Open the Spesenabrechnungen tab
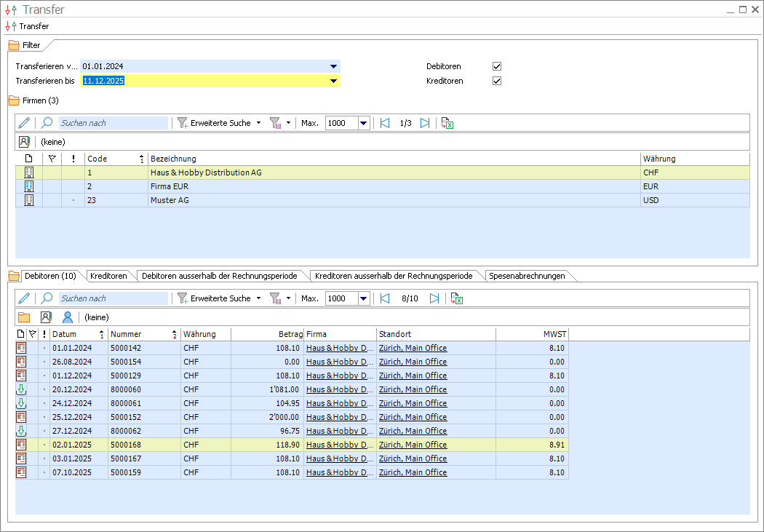Viewport: 764px width, 532px height. [527, 276]
